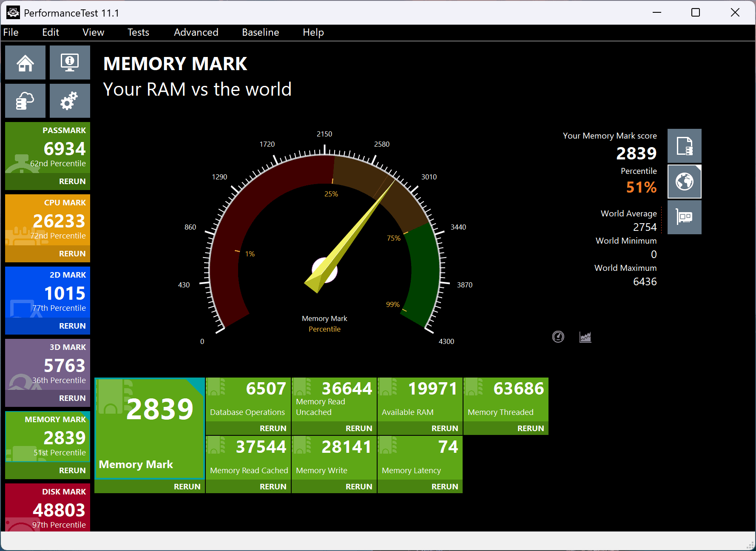This screenshot has height=551, width=756.
Task: Click the 75% percentile marker on gauge
Action: (x=394, y=238)
